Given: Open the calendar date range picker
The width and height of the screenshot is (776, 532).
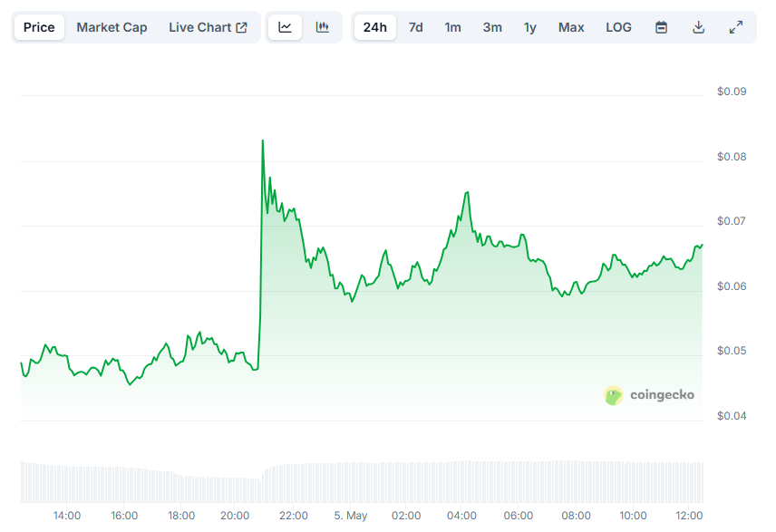Looking at the screenshot, I should (661, 27).
